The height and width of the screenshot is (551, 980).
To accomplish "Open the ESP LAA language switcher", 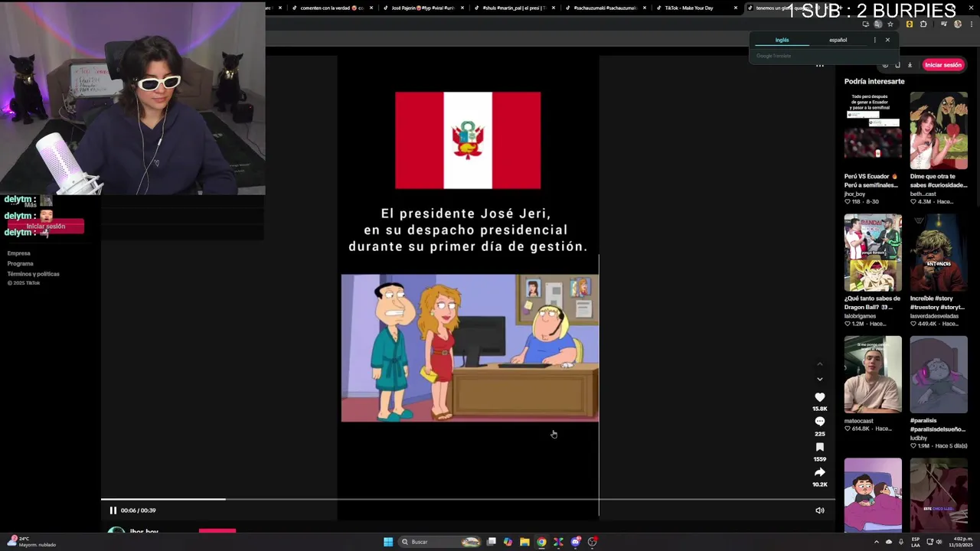I will (916, 542).
